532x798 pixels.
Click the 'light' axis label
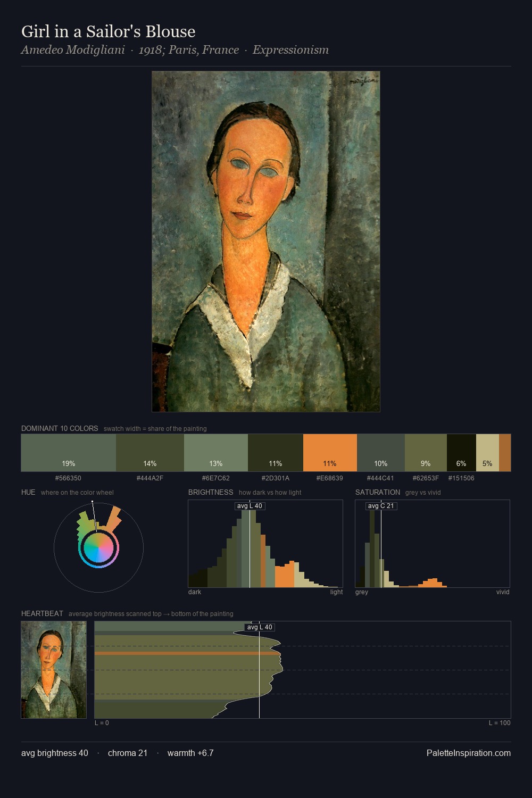(x=336, y=592)
